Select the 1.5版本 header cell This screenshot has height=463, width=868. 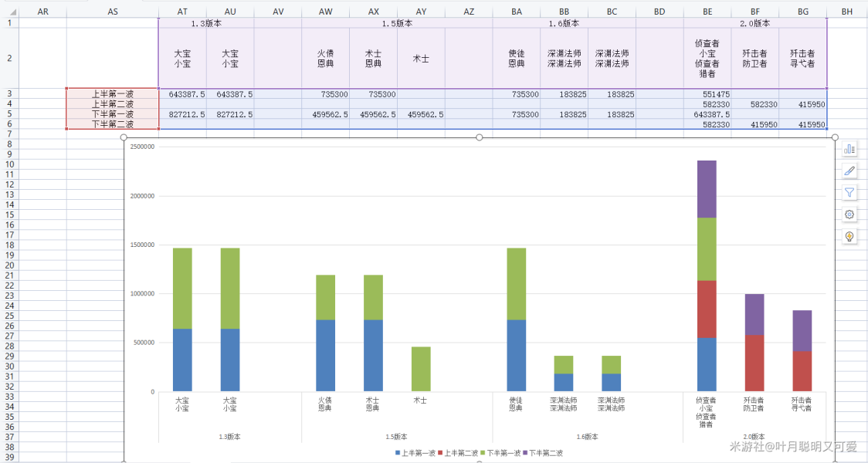397,23
